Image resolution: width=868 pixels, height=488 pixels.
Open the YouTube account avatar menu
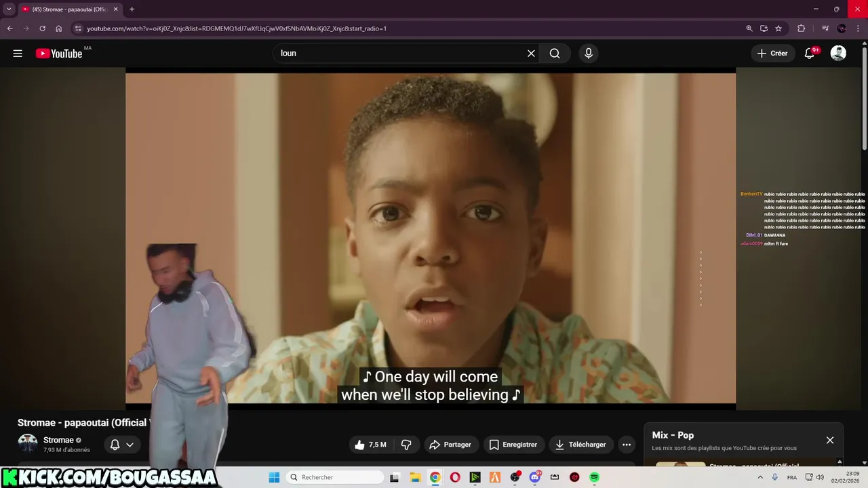tap(838, 54)
